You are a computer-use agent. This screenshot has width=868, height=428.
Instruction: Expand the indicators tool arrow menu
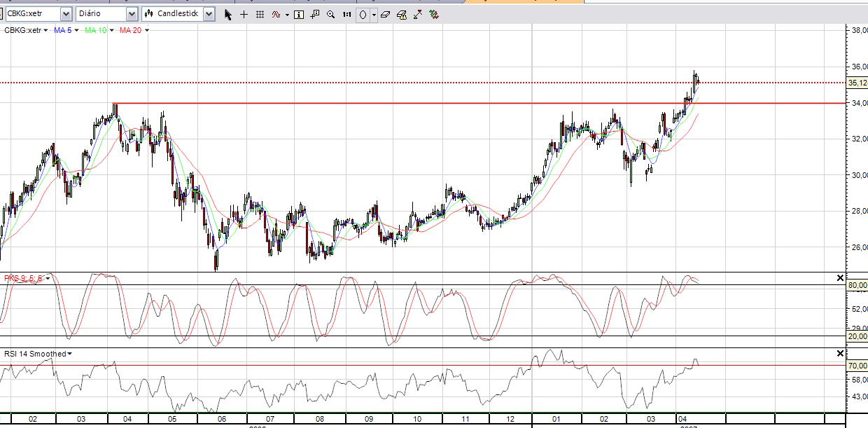coord(287,15)
